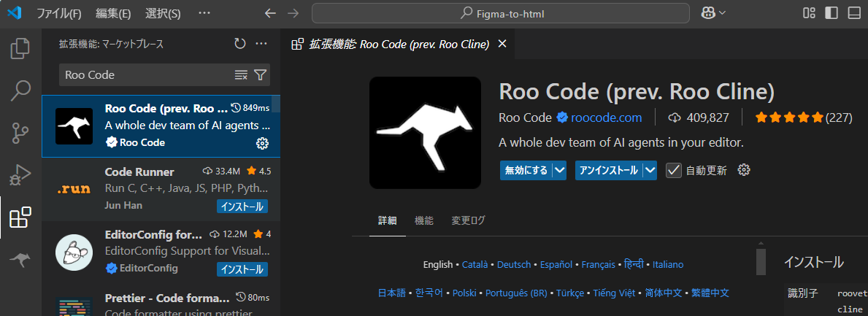Click the Roo Code extensions search field
The height and width of the screenshot is (316, 868).
(146, 74)
